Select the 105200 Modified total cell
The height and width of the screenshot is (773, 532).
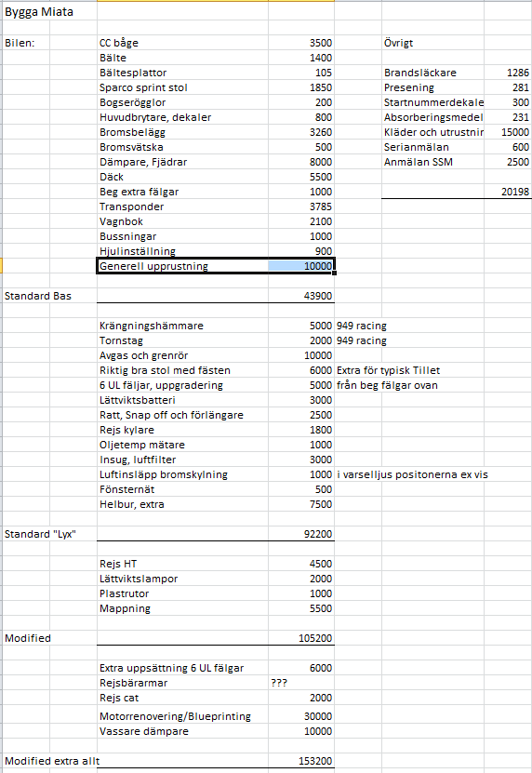301,638
